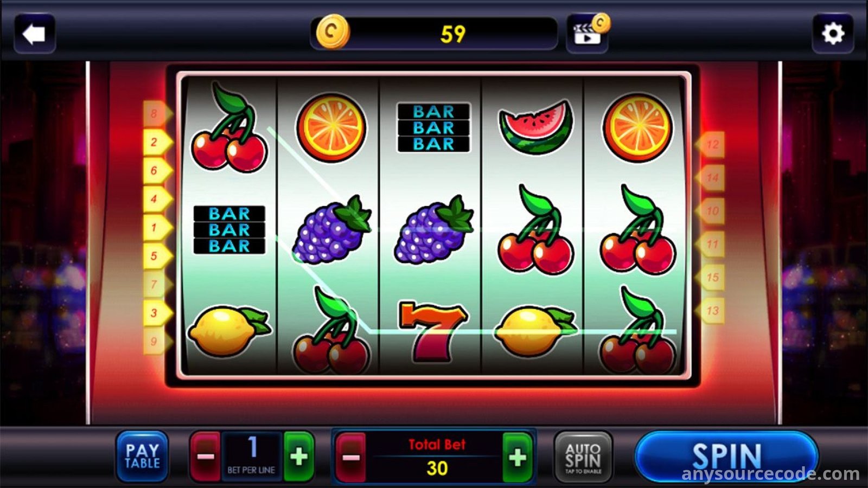Select payline marker 5
The width and height of the screenshot is (868, 488).
click(157, 255)
